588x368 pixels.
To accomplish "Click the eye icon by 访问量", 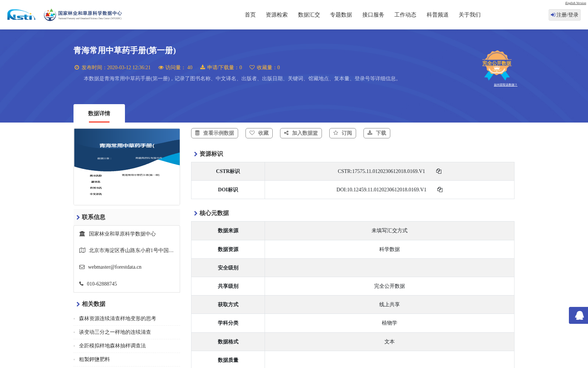I will (x=161, y=67).
